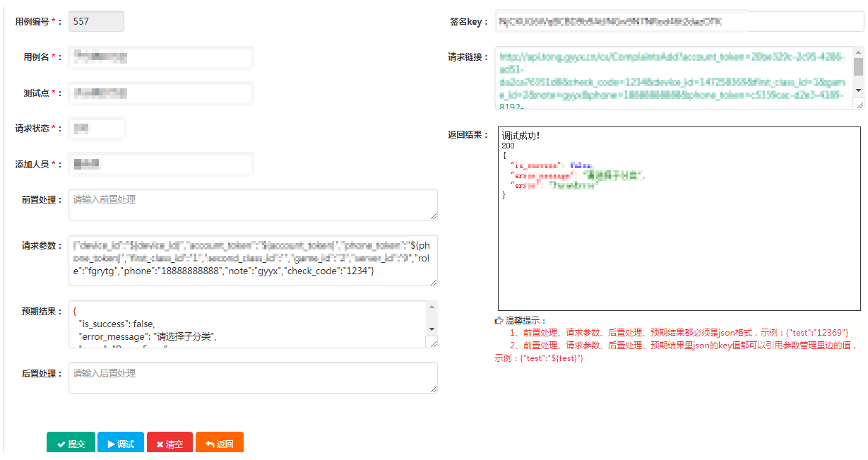Click resize handle of 后置处理 textarea
868x460 pixels.
pyautogui.click(x=433, y=389)
